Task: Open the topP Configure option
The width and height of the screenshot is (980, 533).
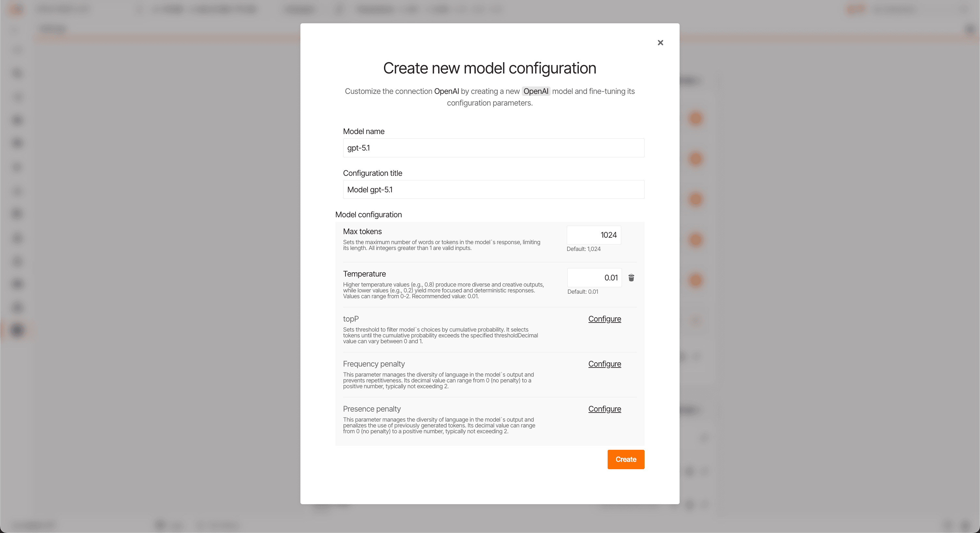Action: pyautogui.click(x=604, y=319)
